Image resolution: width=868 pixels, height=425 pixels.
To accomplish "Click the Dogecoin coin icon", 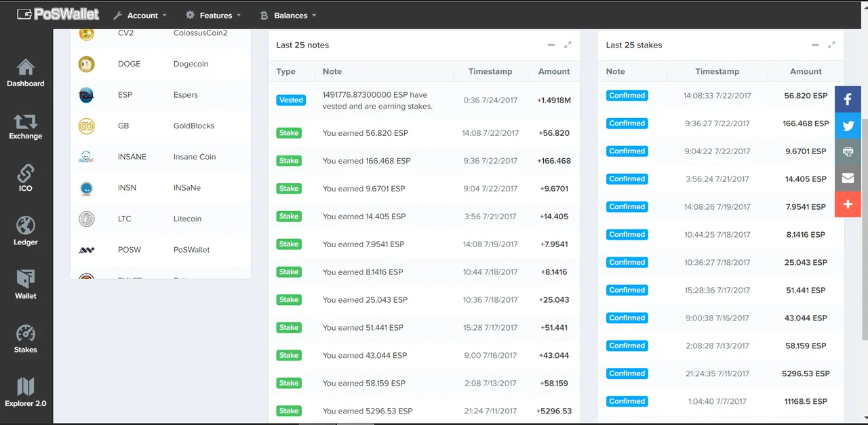I will tap(86, 64).
